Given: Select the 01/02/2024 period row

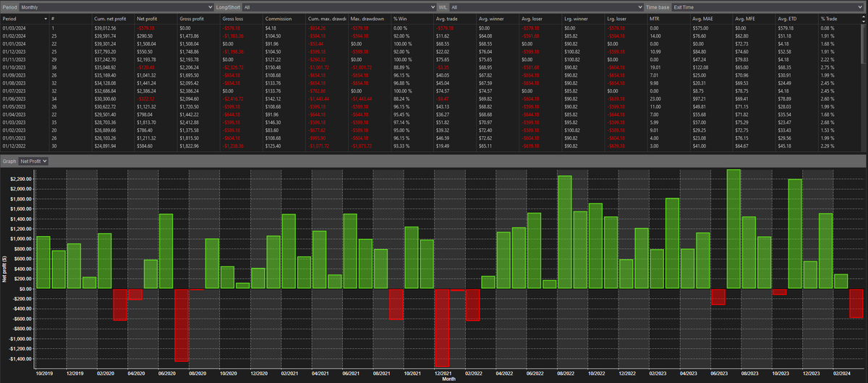Looking at the screenshot, I should (x=430, y=35).
